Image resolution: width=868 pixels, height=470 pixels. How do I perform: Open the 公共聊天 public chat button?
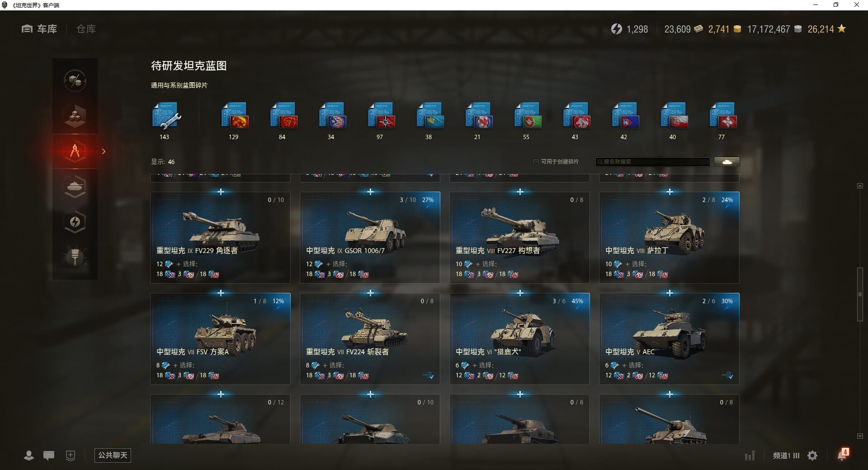113,455
